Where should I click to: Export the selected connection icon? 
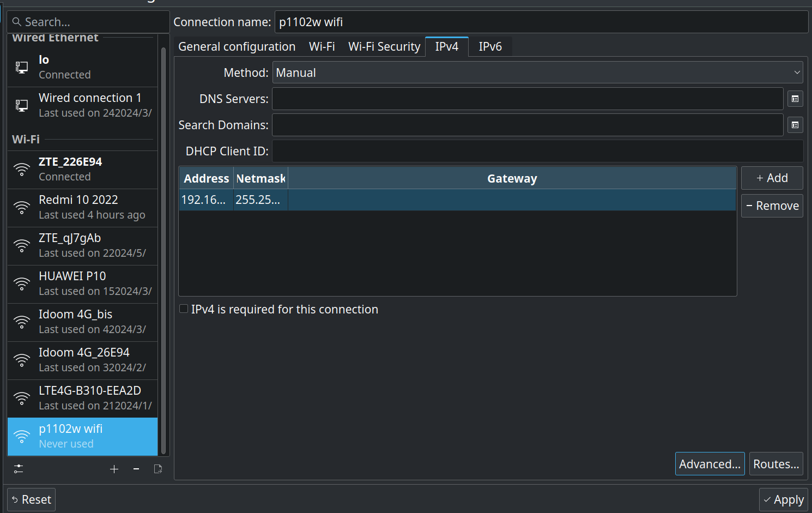tap(158, 469)
